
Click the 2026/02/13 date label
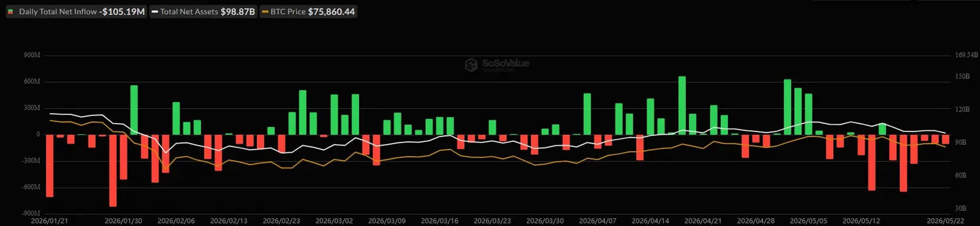coord(229,221)
